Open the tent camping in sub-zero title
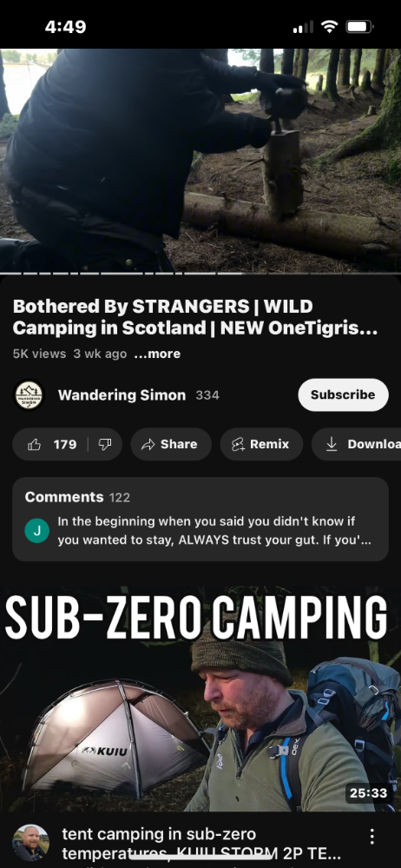Viewport: 401px width, 868px height. [x=201, y=843]
